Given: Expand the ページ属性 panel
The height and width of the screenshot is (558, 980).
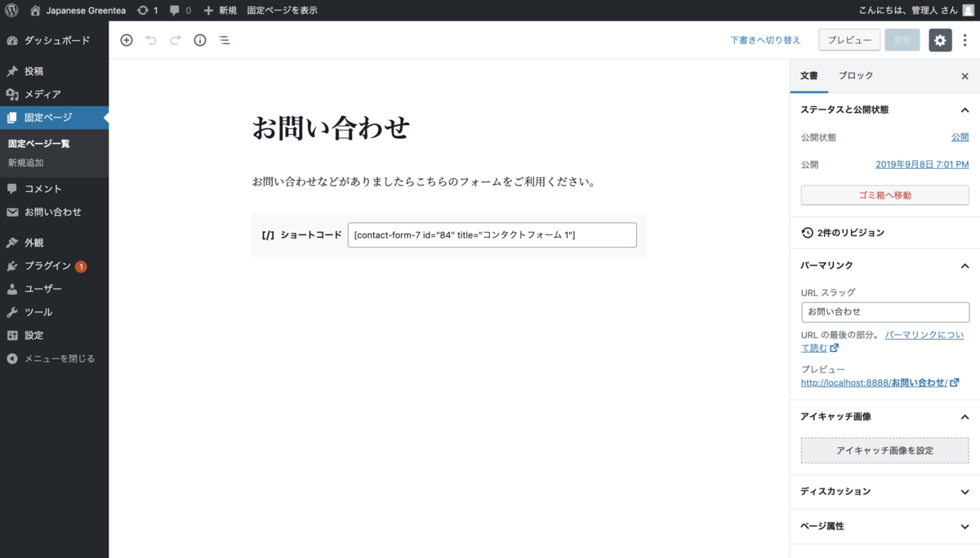Looking at the screenshot, I should 884,526.
